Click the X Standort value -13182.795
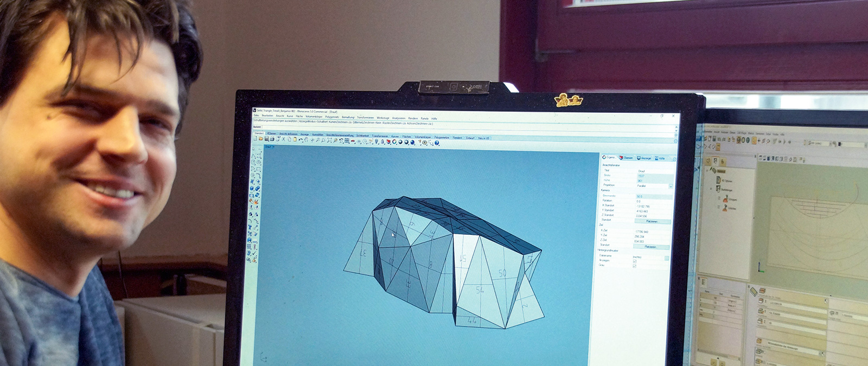The height and width of the screenshot is (366, 868). pos(642,206)
